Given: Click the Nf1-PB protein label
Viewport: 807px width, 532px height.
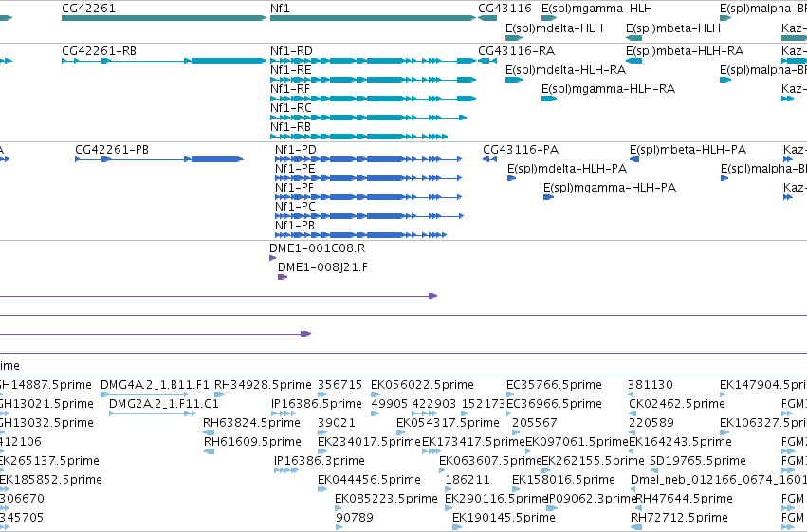Looking at the screenshot, I should coord(295,226).
